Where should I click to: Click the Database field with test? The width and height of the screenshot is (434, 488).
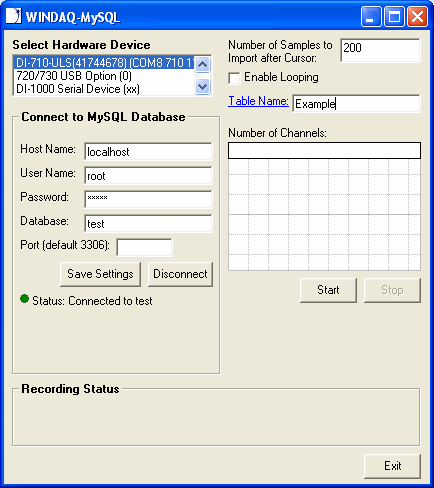click(x=148, y=223)
